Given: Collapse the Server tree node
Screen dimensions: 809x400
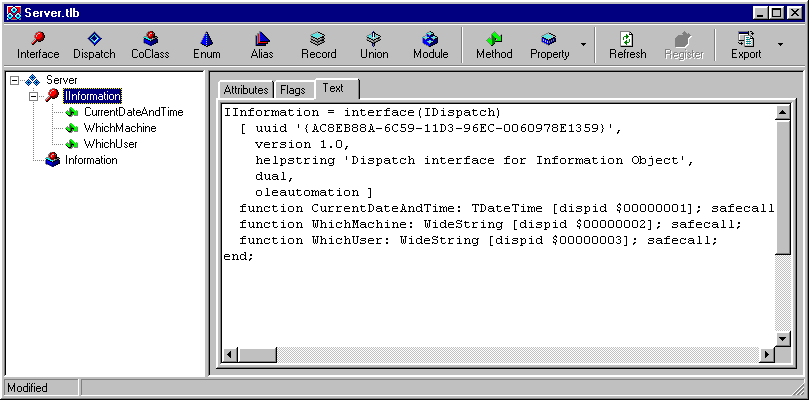Looking at the screenshot, I should [x=16, y=80].
